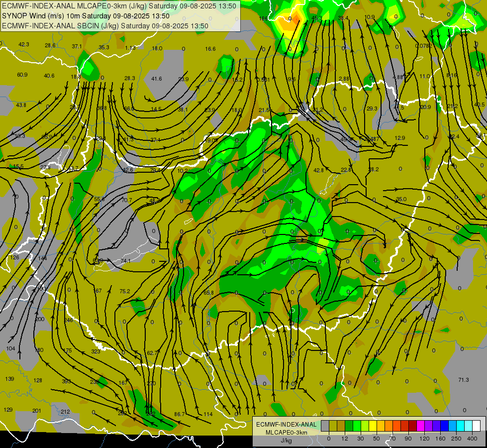Click the map value 71.3
This screenshot has height=448, width=487.
pos(464,380)
